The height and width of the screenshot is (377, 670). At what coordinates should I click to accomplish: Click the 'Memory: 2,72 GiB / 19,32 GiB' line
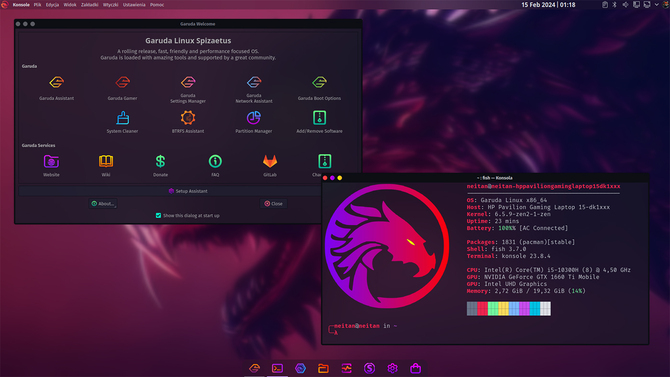click(526, 291)
